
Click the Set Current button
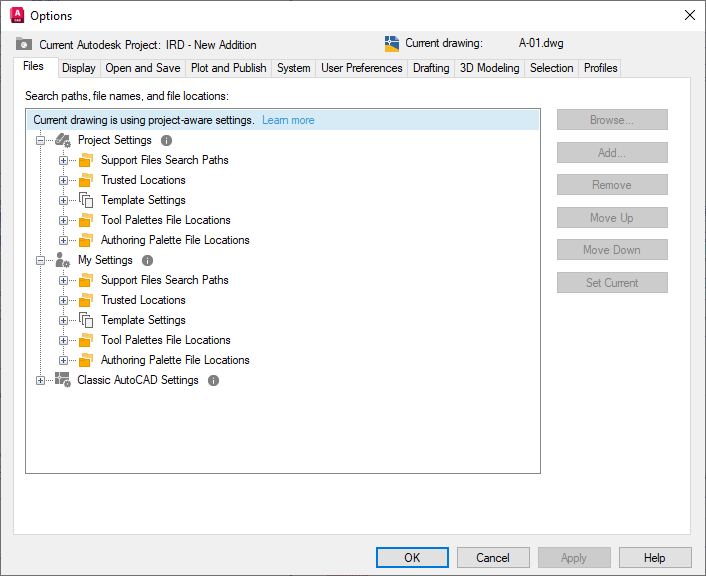pos(612,282)
